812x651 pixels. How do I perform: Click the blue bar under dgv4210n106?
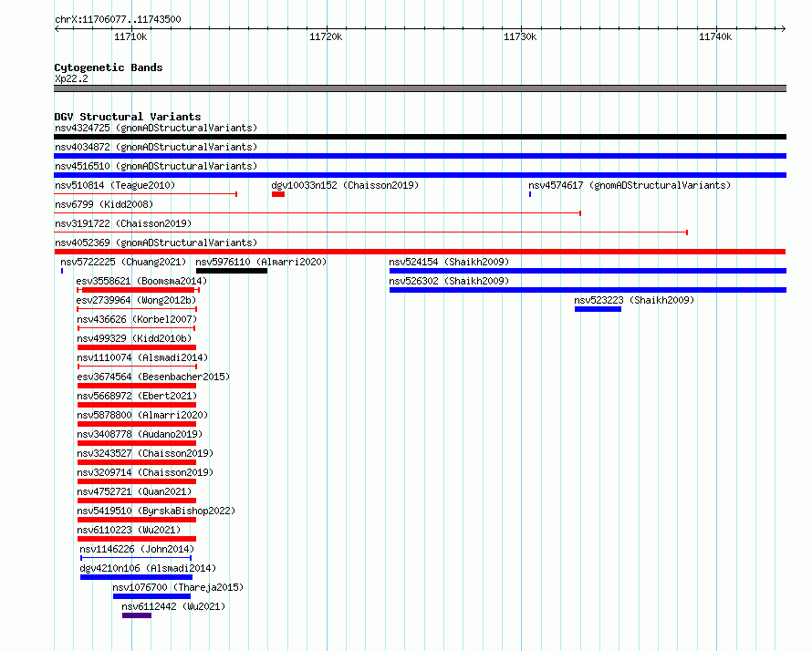(136, 577)
